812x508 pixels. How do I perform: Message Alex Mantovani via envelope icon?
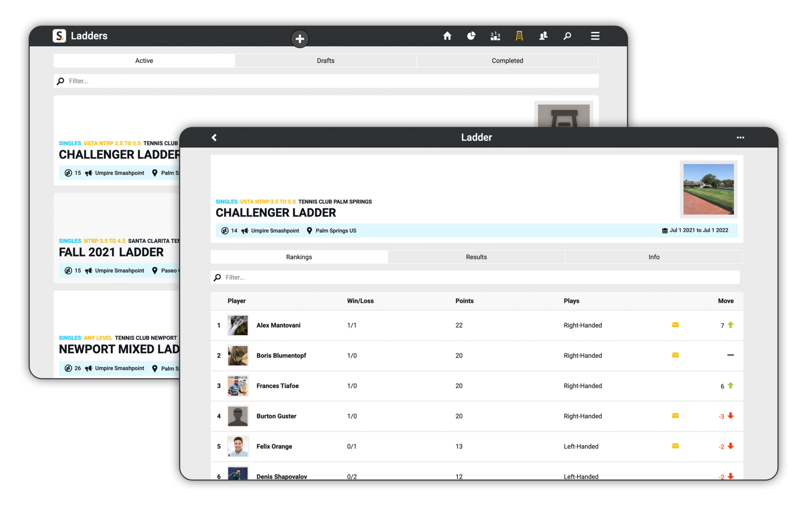(x=675, y=325)
